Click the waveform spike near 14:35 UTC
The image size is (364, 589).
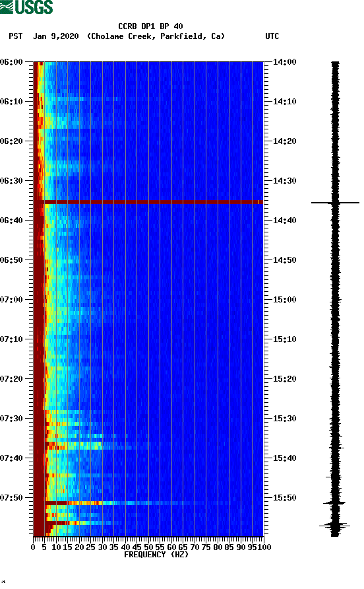click(335, 203)
